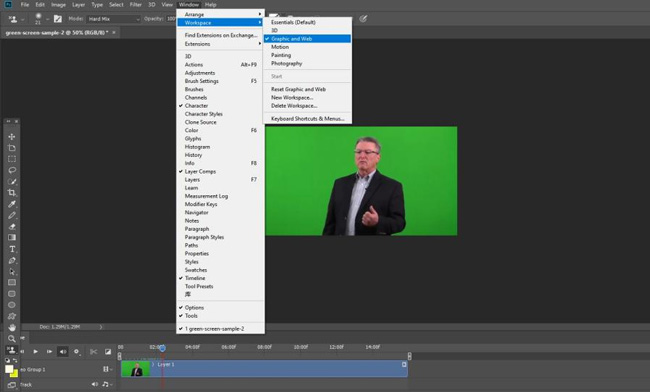The image size is (650, 392).
Task: Select the Type tool
Action: [12, 249]
